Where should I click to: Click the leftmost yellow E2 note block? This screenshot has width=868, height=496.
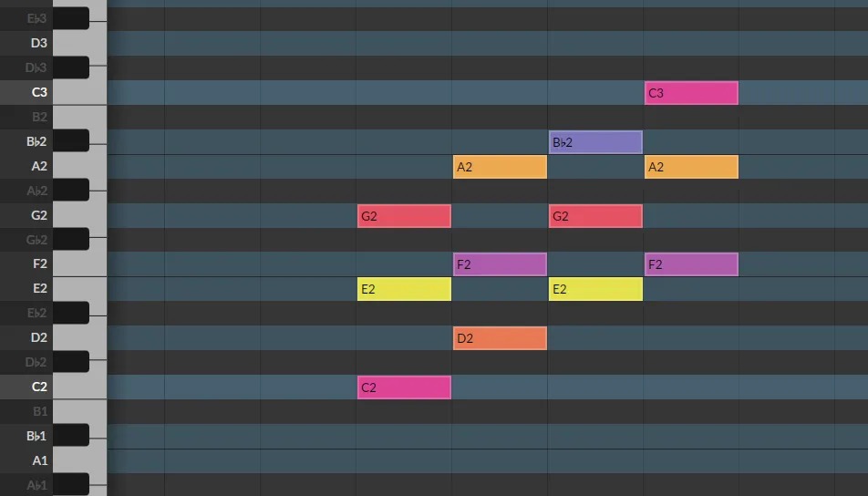click(404, 289)
